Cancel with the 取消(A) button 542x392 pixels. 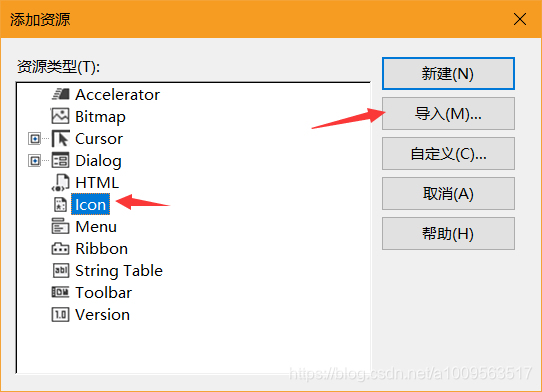(x=448, y=194)
